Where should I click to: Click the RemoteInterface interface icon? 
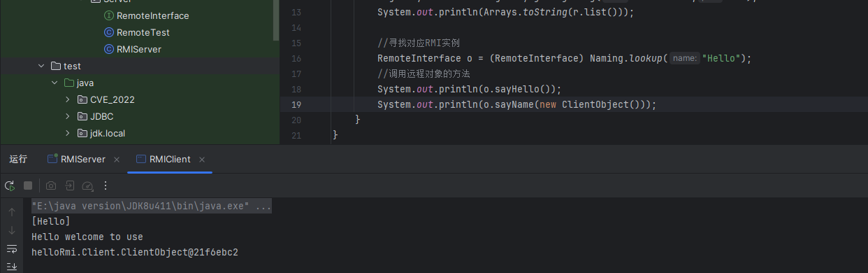click(108, 15)
